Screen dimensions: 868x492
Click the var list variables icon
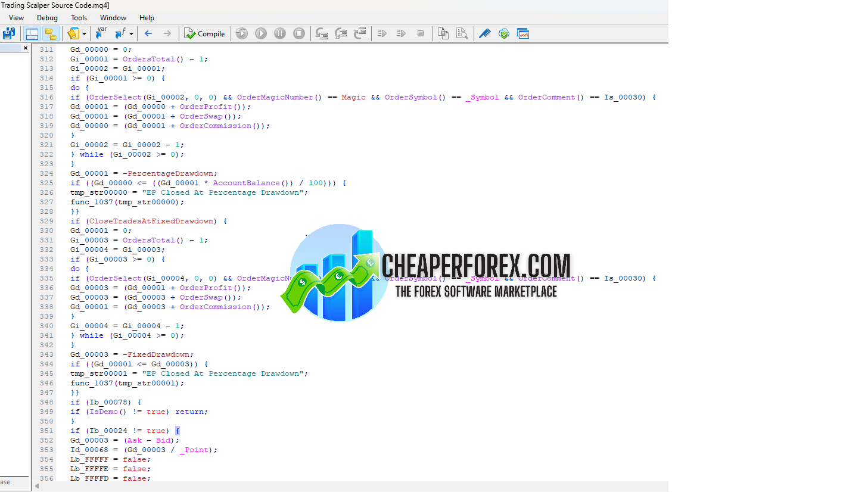[x=101, y=33]
